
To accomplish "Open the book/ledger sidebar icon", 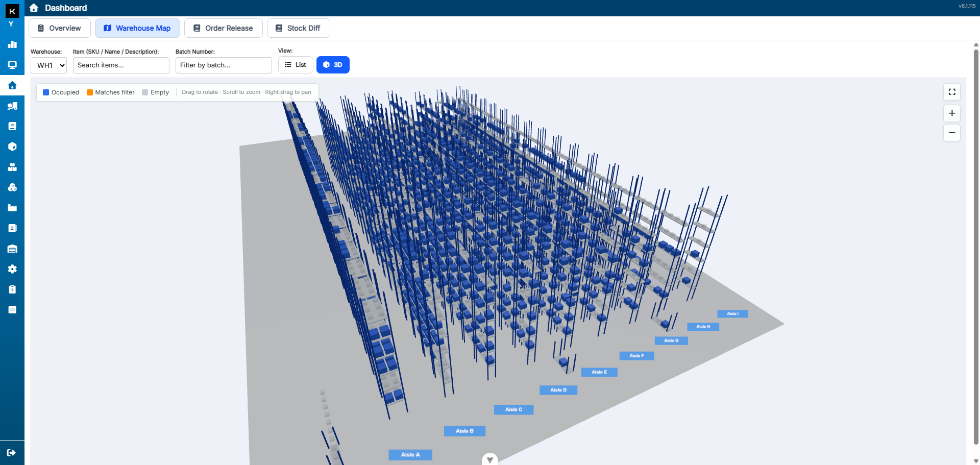I will pyautogui.click(x=12, y=126).
